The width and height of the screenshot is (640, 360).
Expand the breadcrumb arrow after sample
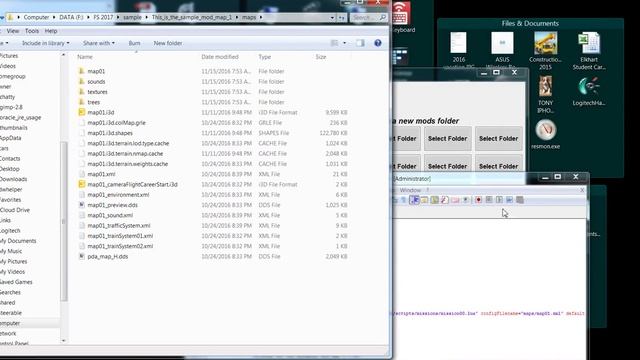(x=147, y=17)
